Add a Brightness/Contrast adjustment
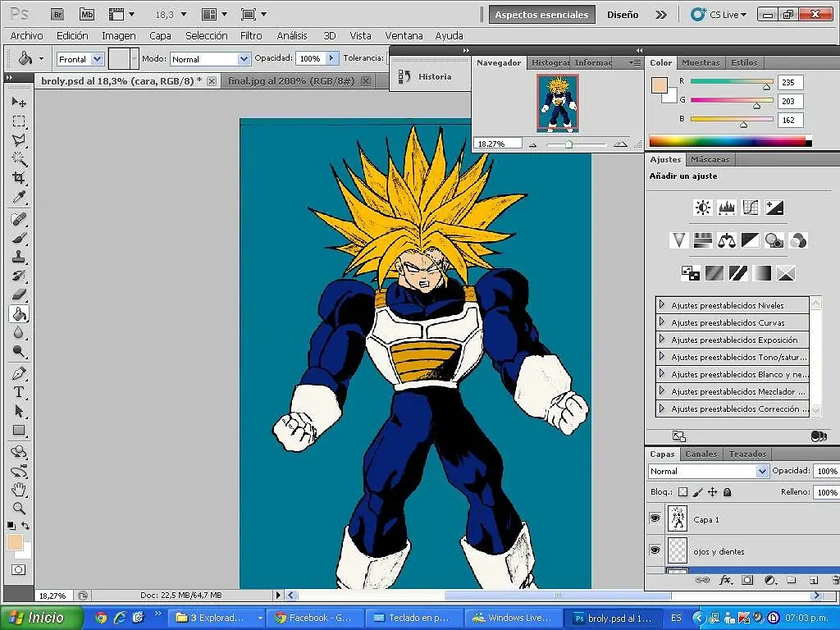The height and width of the screenshot is (630, 840). (x=702, y=208)
